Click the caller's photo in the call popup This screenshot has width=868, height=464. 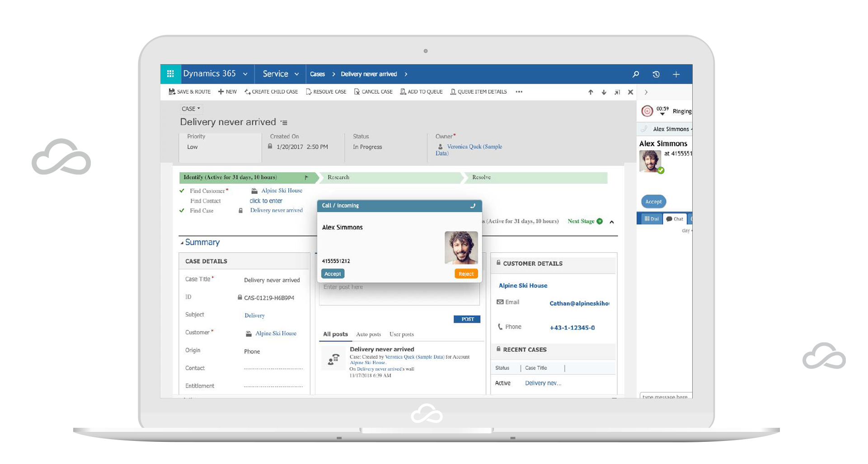tap(461, 248)
